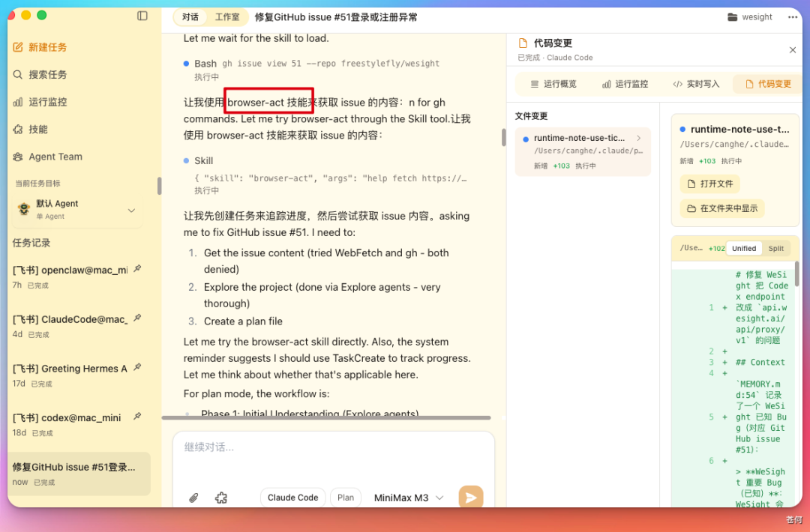Viewport: 810px width, 532px height.
Task: Toggle the sidebar collapse icon
Action: click(142, 16)
